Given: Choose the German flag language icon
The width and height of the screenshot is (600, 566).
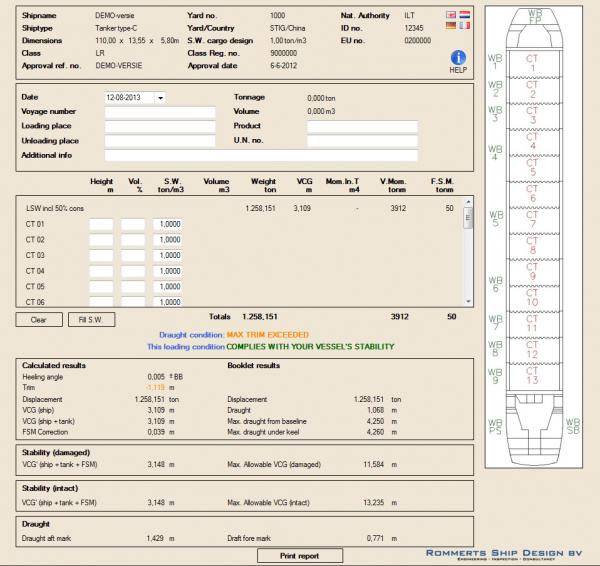Looking at the screenshot, I should [x=451, y=27].
